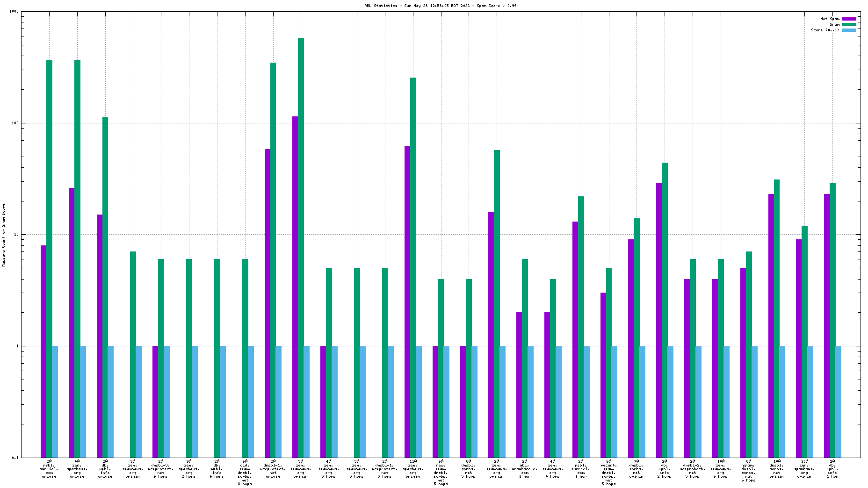This screenshot has width=868, height=488.
Task: Click the RBL Statistics chart title
Action: tap(440, 6)
